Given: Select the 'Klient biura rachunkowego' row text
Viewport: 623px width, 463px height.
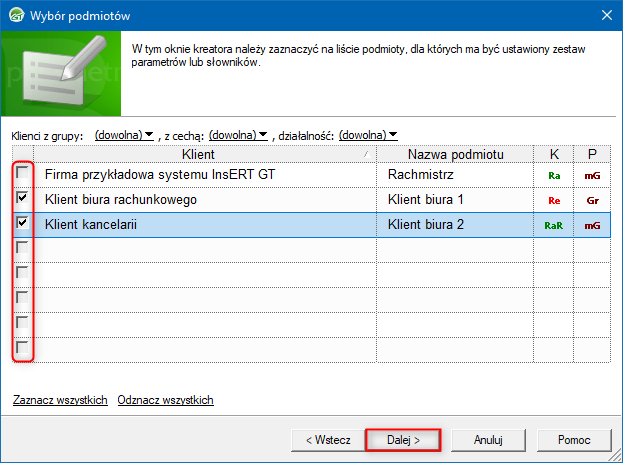Looking at the screenshot, I should point(121,200).
